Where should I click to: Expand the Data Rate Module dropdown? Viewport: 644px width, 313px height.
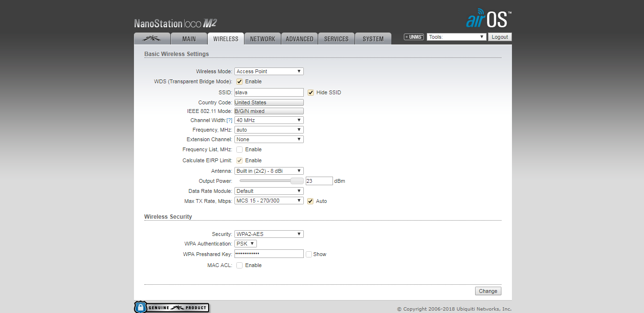tap(269, 191)
